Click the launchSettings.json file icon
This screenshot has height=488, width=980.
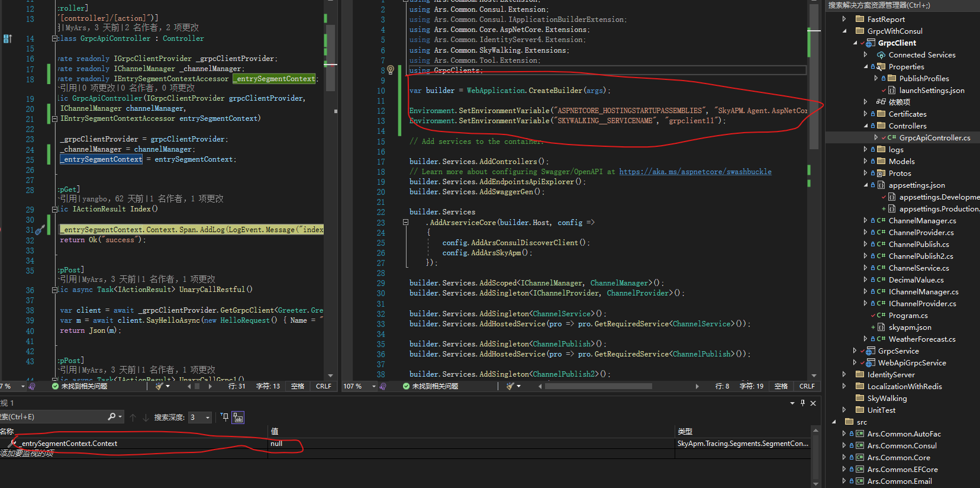point(892,90)
